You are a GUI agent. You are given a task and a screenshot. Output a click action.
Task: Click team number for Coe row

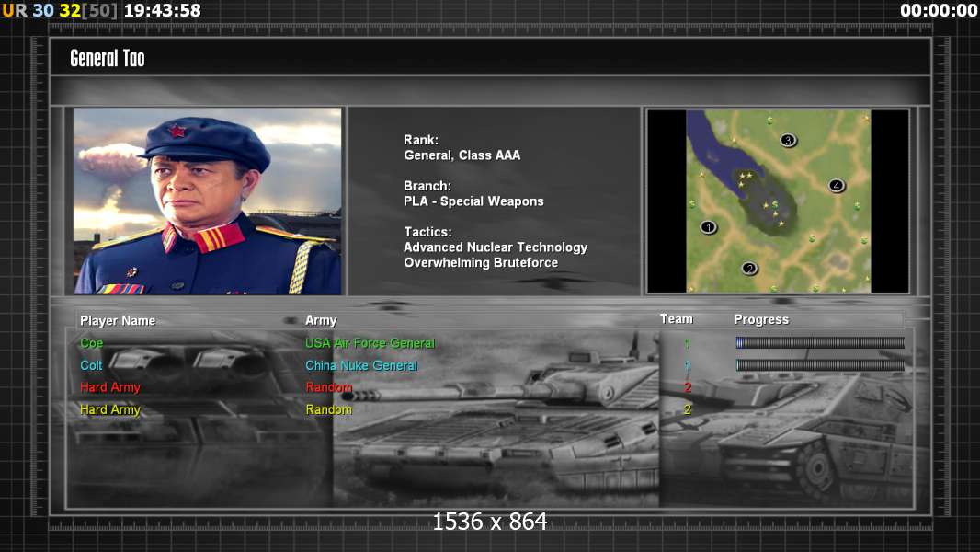click(687, 343)
